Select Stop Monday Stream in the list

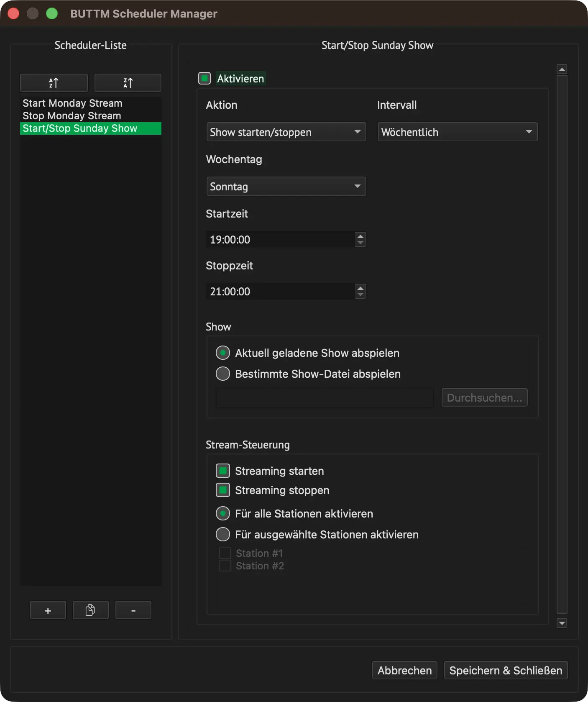click(91, 116)
